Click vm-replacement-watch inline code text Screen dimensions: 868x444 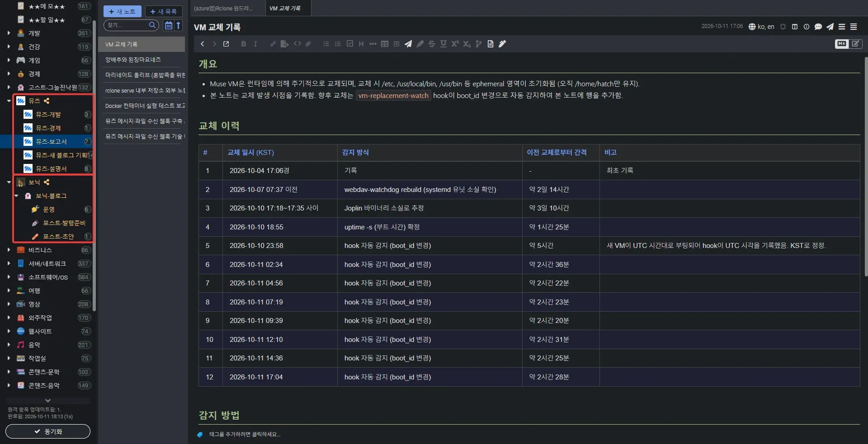coord(393,96)
